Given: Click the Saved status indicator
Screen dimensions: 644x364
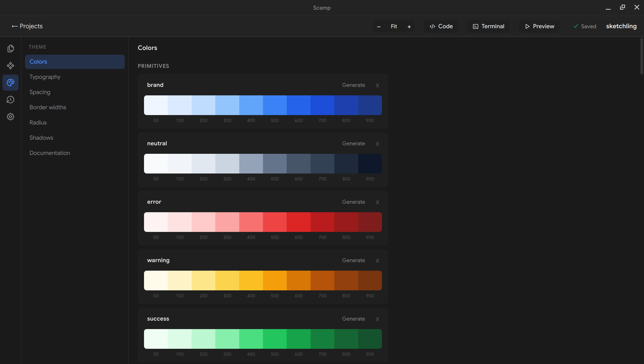Looking at the screenshot, I should point(585,26).
